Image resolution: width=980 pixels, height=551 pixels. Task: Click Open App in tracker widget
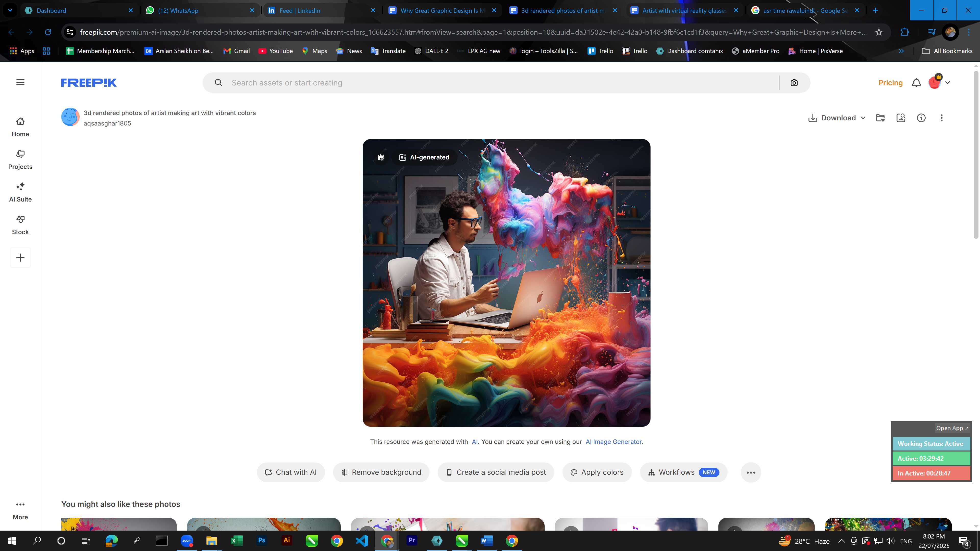[x=952, y=428]
